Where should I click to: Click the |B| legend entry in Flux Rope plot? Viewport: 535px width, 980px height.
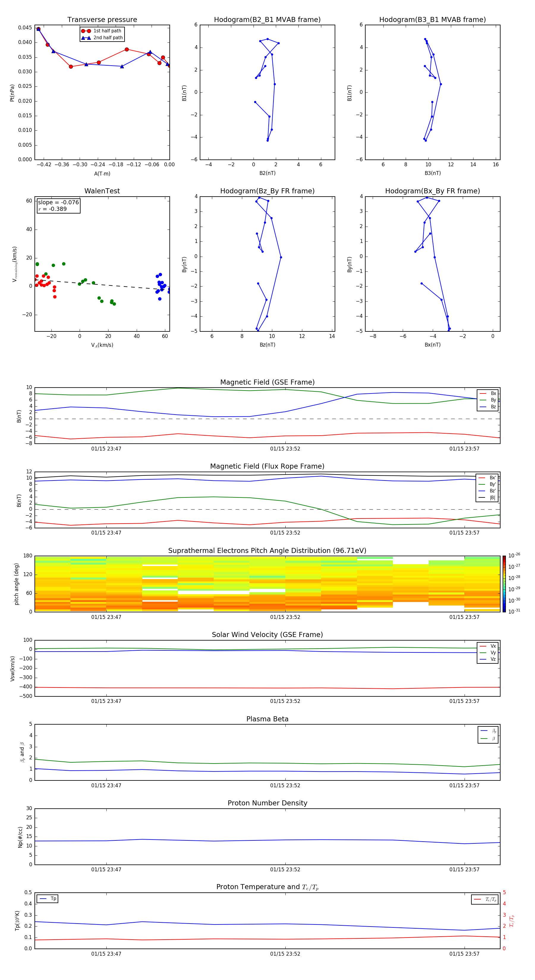tap(488, 498)
